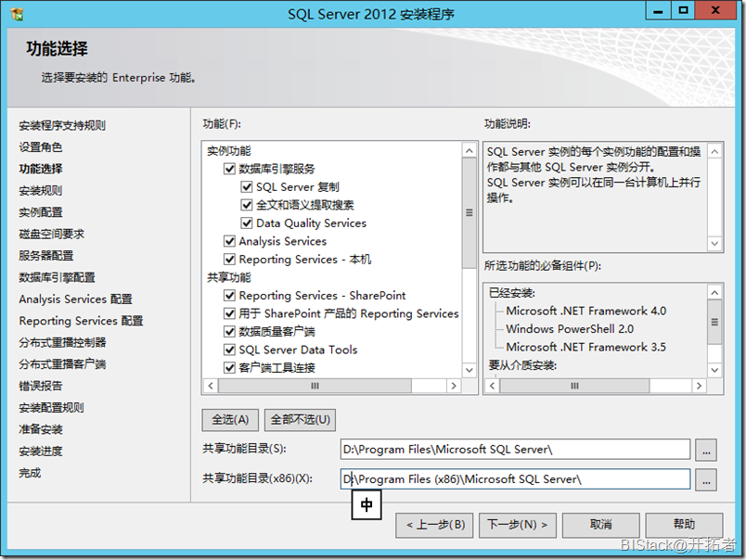Click the 全选(A) button
The image size is (746, 560).
[230, 420]
